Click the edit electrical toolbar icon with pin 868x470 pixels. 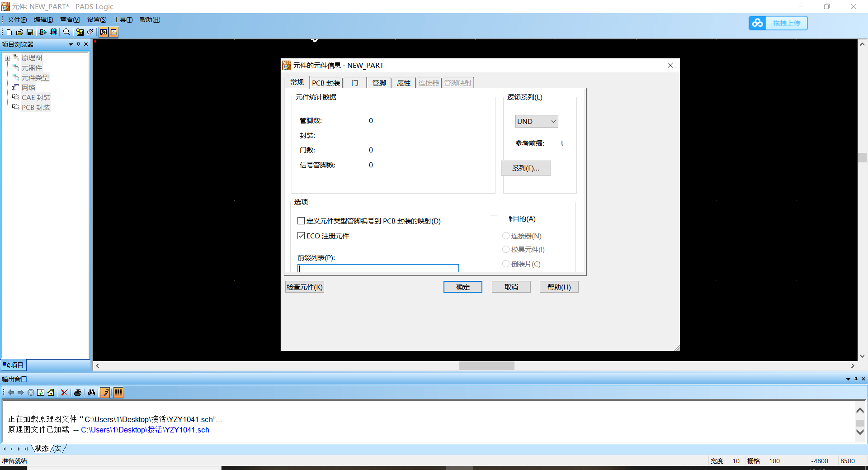tap(80, 32)
